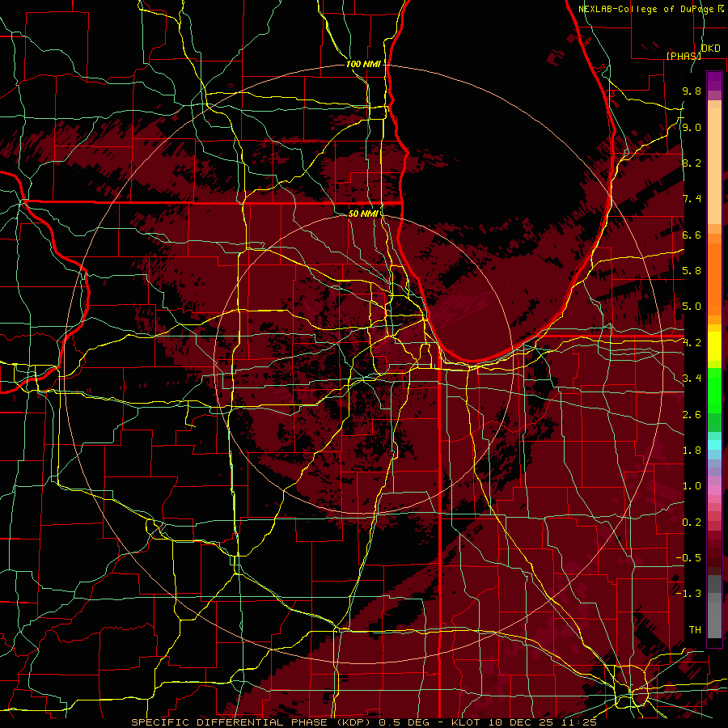Click the 3.4 scale value
Screen dimensions: 728x728
(692, 379)
